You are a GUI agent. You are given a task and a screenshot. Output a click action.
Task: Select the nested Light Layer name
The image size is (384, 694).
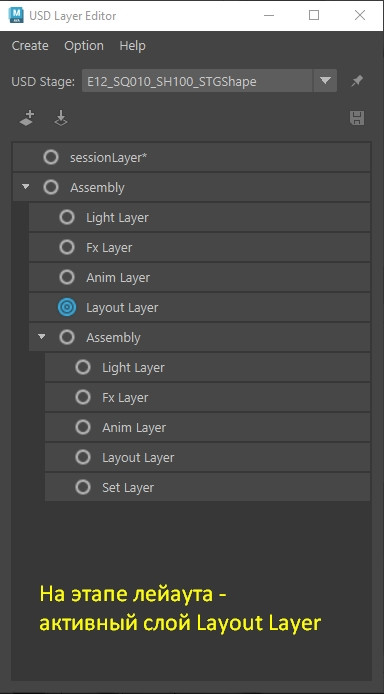pyautogui.click(x=133, y=368)
